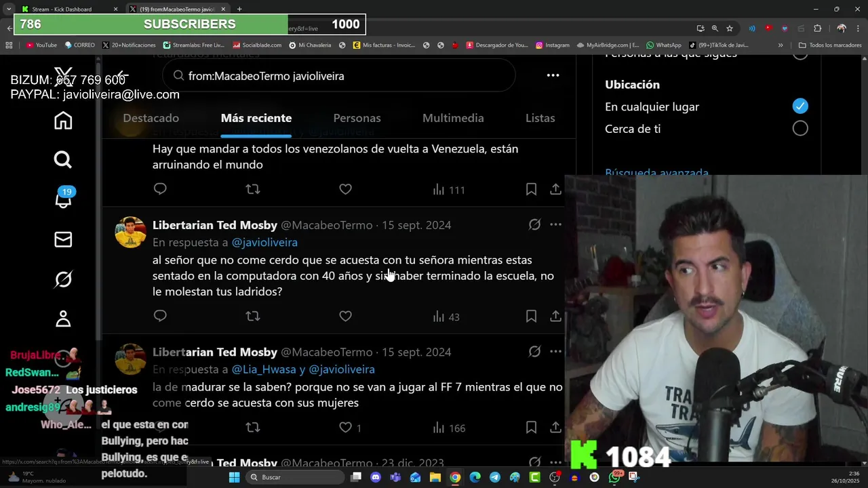Switch to Stream - Kick Dashboard browser tab
Image resolution: width=868 pixels, height=488 pixels.
[68, 9]
